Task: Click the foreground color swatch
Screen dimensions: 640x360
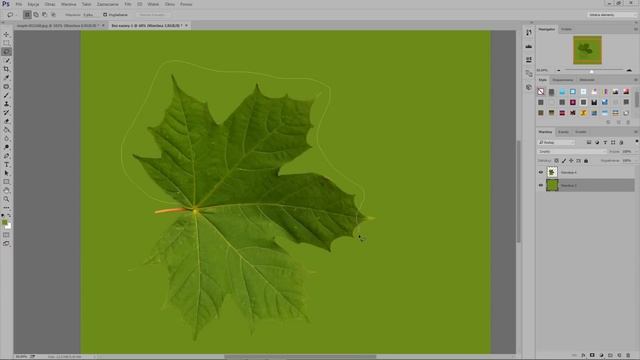Action: (4, 222)
